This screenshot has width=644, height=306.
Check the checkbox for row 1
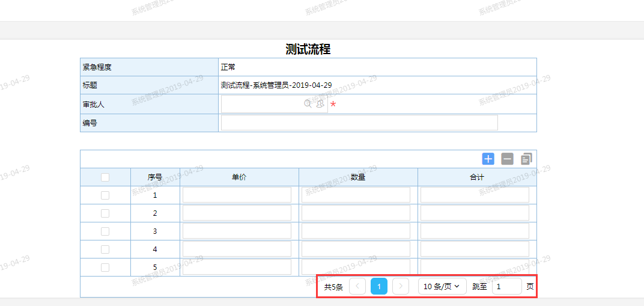coord(105,195)
